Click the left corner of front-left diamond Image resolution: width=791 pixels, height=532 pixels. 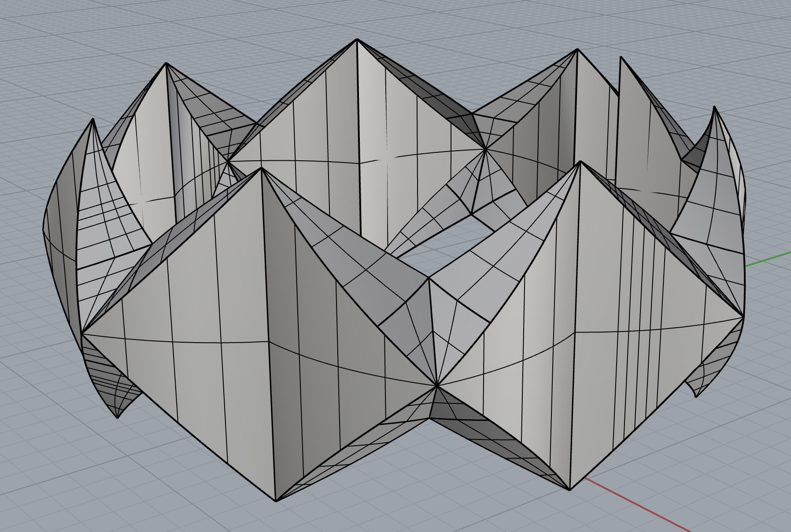82,335
